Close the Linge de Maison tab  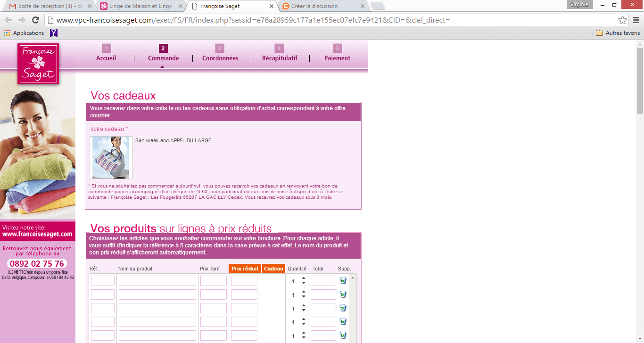(180, 6)
